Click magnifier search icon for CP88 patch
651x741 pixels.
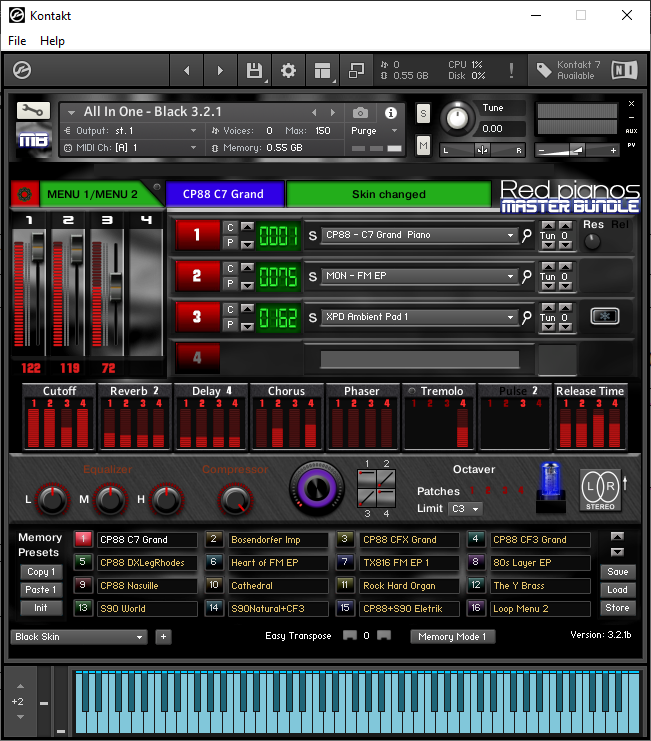pos(527,235)
